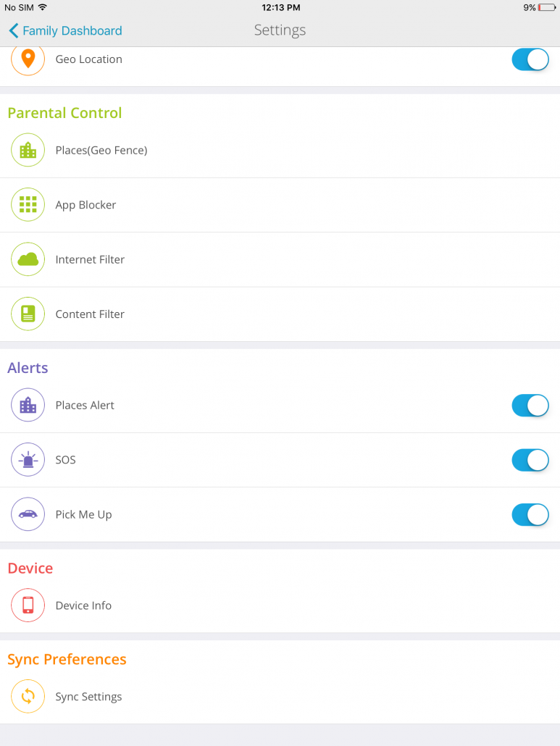Check the battery indicator in status bar
This screenshot has width=560, height=746.
tap(542, 8)
